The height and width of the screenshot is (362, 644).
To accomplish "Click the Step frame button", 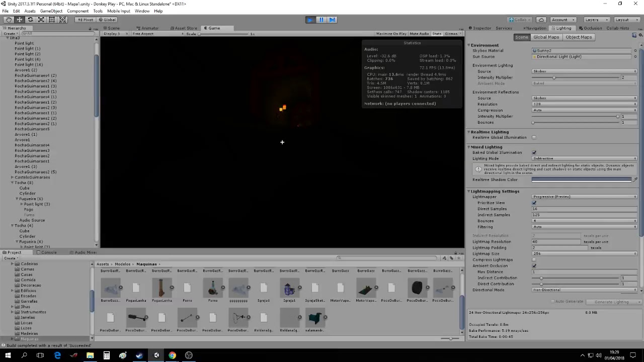I will coord(332,20).
